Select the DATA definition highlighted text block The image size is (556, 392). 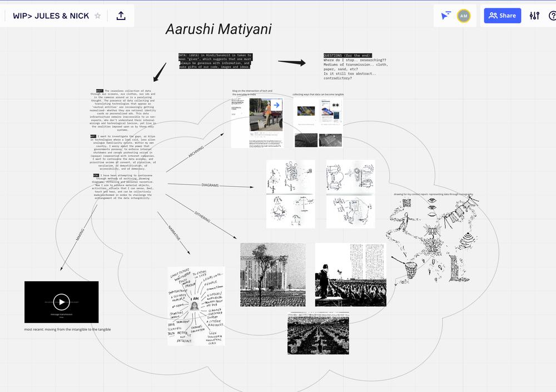[x=215, y=61]
